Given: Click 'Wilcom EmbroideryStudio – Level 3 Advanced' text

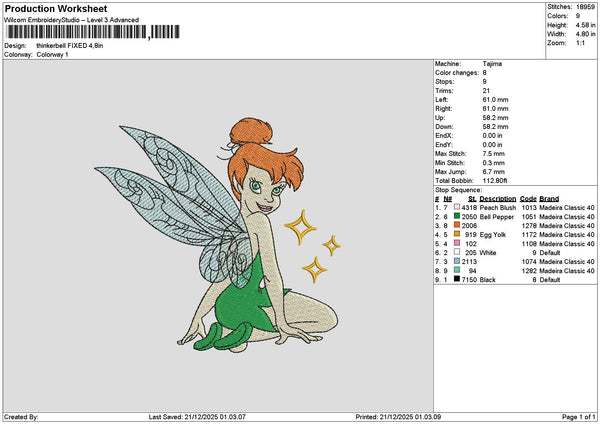Looking at the screenshot, I should point(72,20).
